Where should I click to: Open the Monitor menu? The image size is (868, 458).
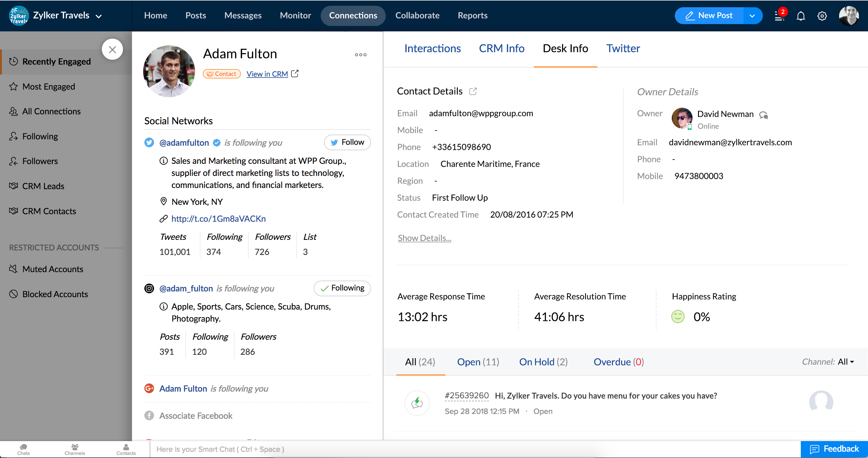point(295,15)
